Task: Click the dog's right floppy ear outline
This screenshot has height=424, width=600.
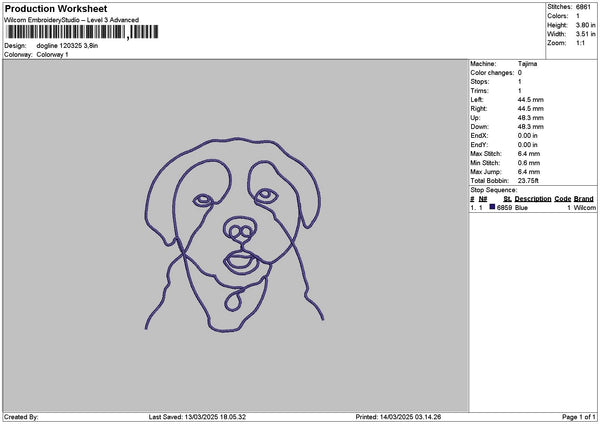Action: (308, 191)
